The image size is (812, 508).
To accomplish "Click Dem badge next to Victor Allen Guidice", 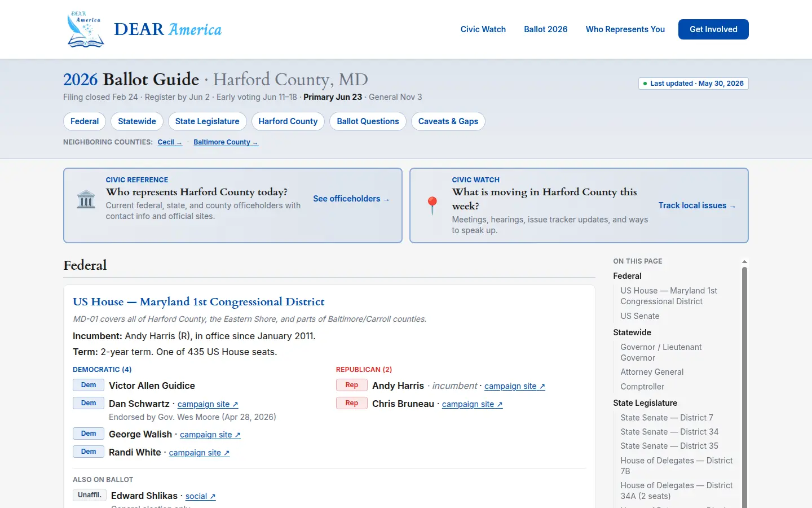I will [89, 385].
